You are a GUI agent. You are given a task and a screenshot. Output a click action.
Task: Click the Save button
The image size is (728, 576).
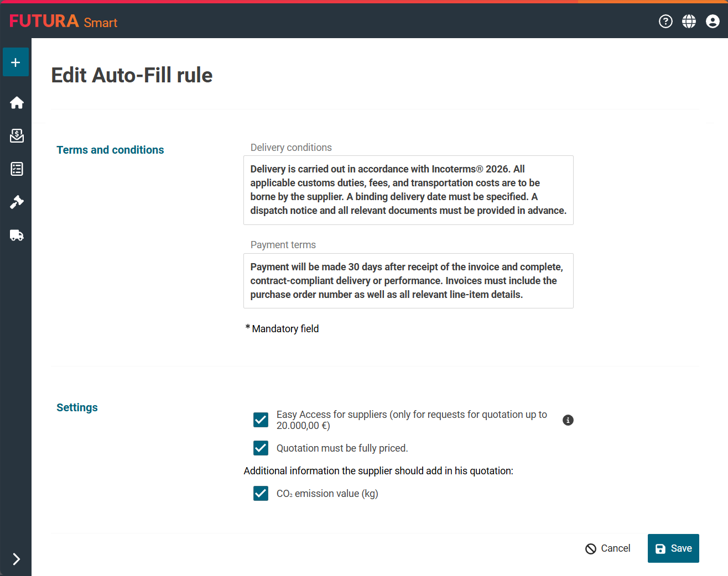pyautogui.click(x=673, y=548)
